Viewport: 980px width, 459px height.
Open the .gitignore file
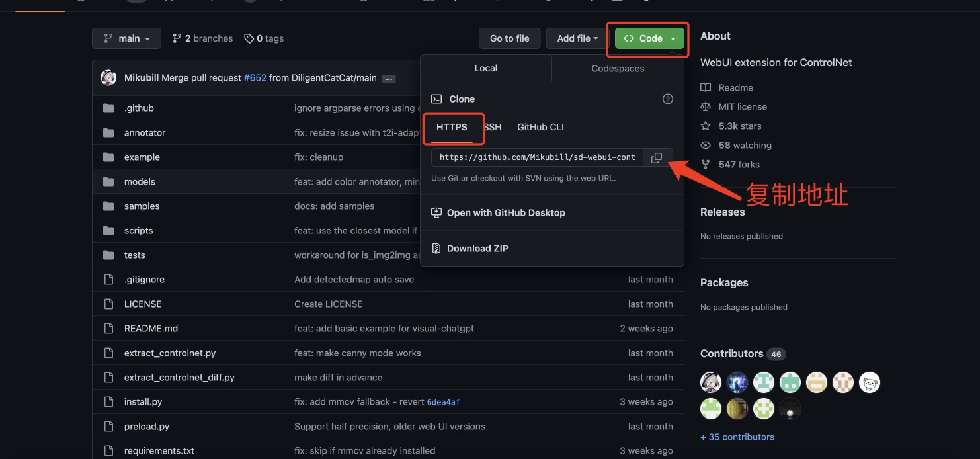(x=144, y=279)
